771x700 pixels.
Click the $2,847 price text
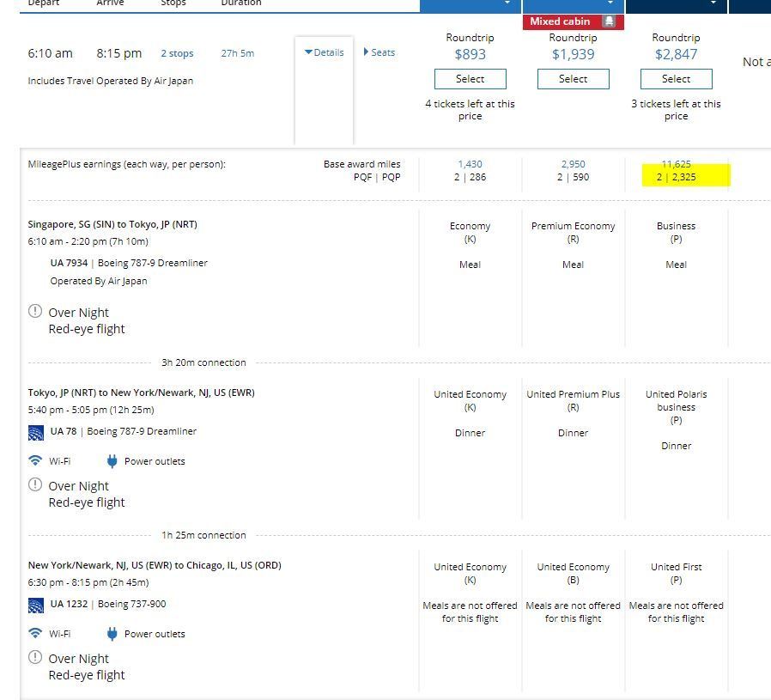click(x=676, y=54)
